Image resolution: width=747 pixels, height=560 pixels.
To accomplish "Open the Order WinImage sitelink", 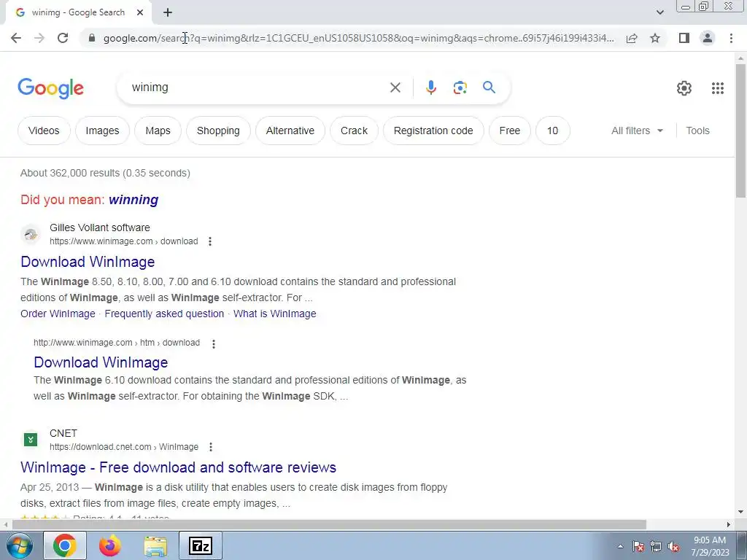I will coord(58,314).
